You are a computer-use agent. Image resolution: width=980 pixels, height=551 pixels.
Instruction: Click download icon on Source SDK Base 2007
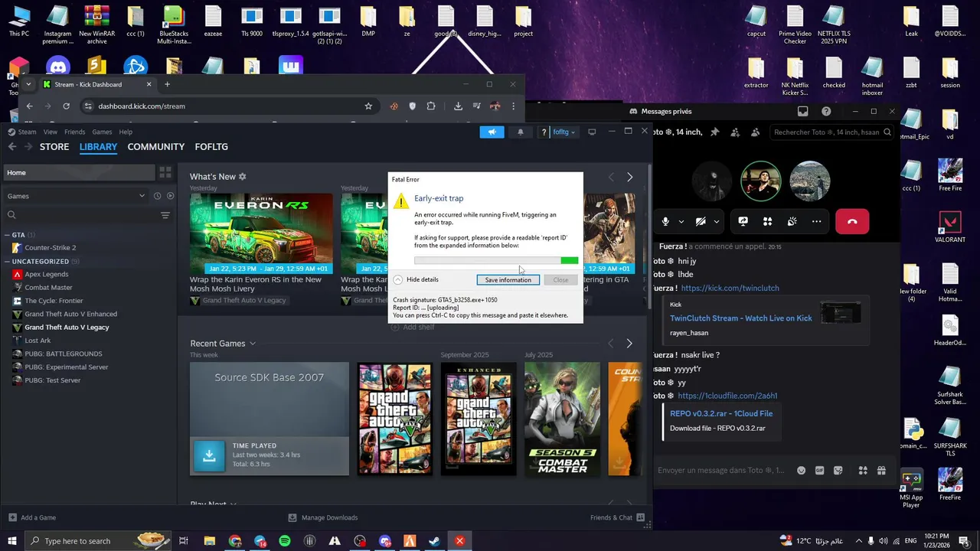click(209, 455)
